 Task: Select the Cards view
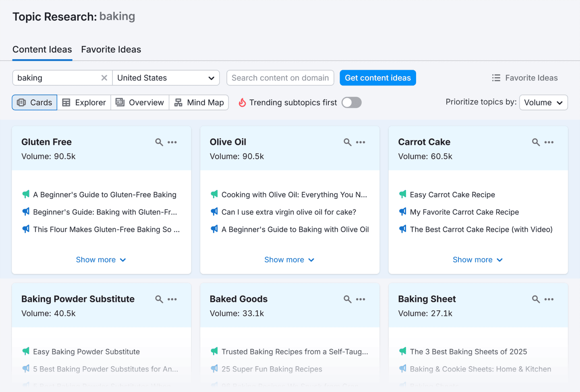point(35,102)
